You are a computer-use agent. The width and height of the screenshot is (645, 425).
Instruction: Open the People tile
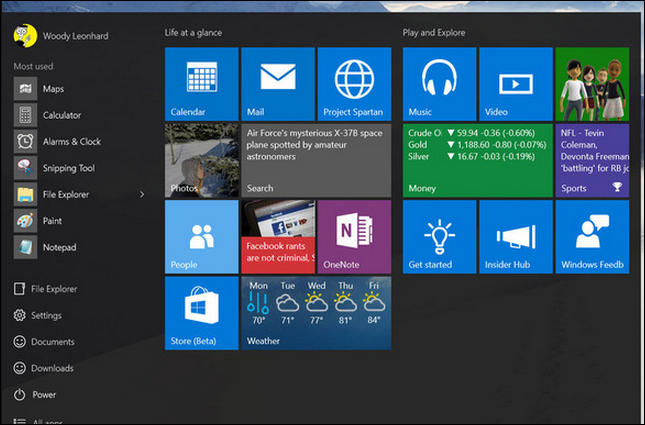click(202, 237)
